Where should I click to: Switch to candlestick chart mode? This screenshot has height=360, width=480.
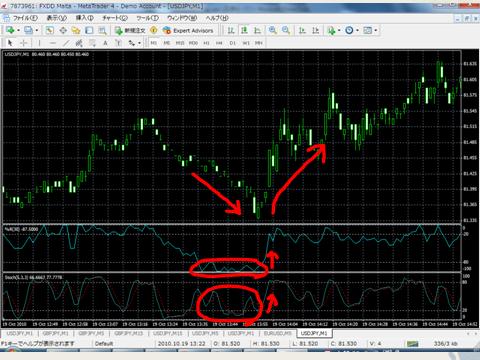click(244, 30)
